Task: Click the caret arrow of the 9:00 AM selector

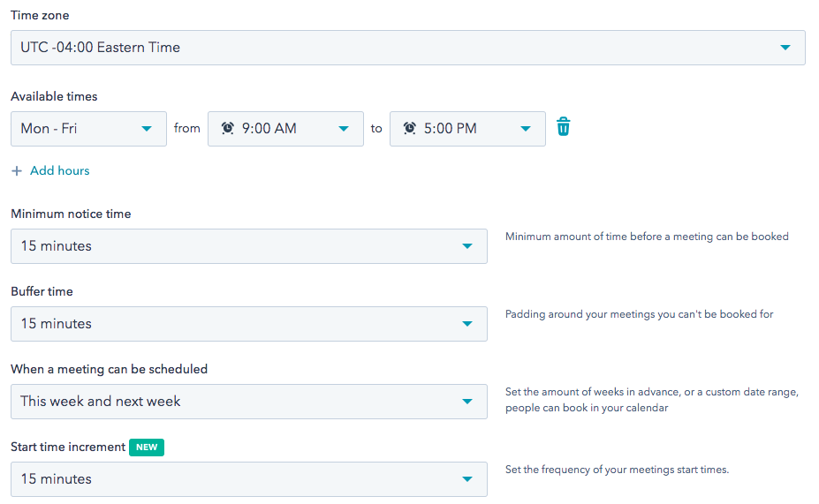Action: coord(344,129)
